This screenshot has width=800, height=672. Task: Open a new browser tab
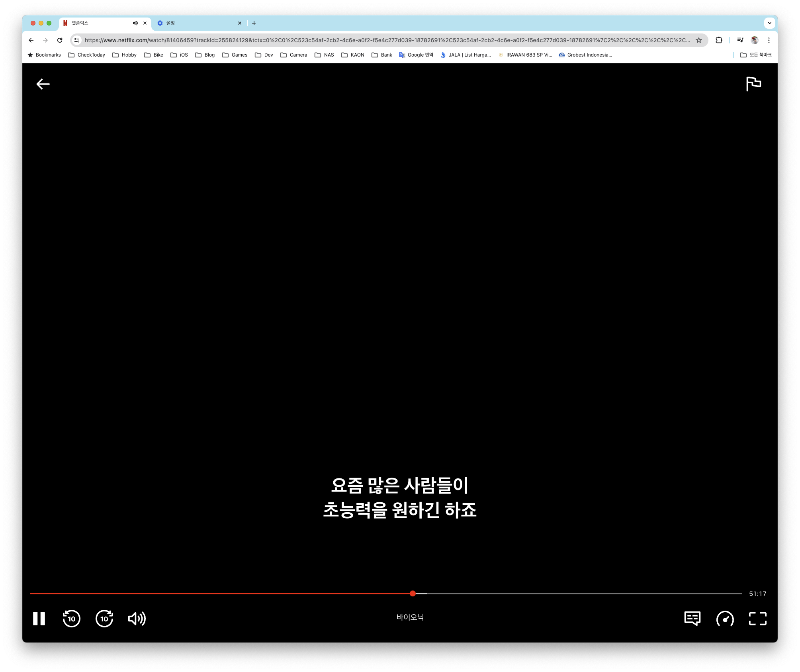pyautogui.click(x=254, y=23)
